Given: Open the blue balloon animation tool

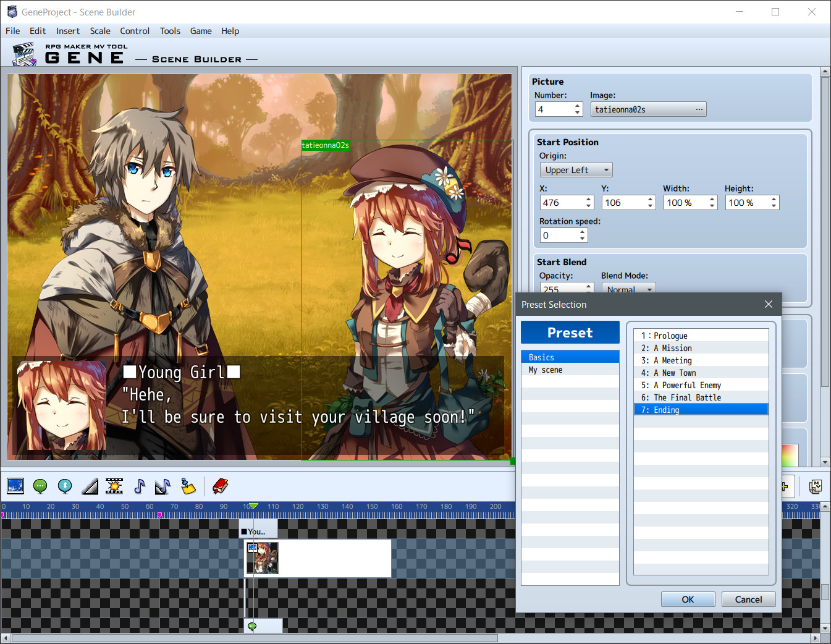Looking at the screenshot, I should [x=64, y=486].
